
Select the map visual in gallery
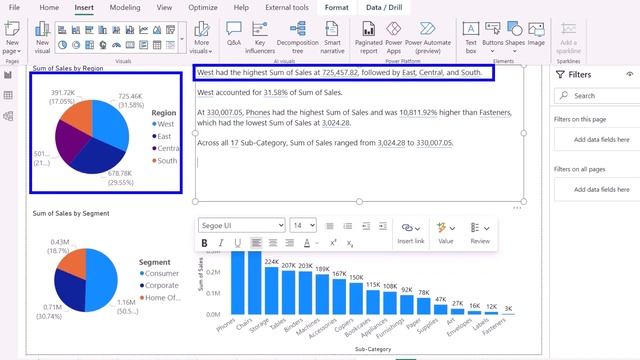tap(103, 45)
